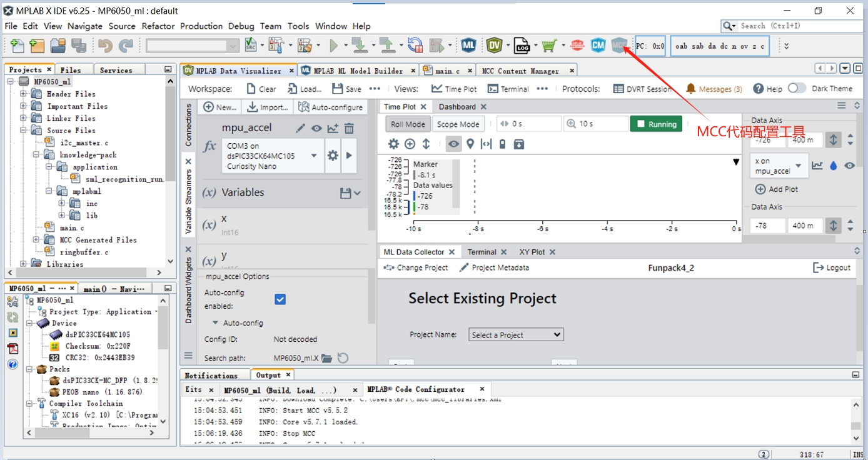Start the mpu_accel streamer play button

(349, 155)
